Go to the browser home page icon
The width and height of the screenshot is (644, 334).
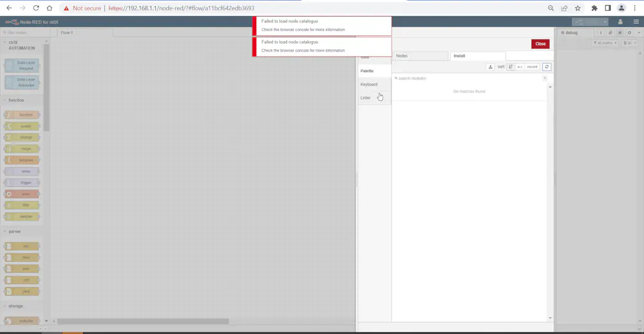[50, 8]
